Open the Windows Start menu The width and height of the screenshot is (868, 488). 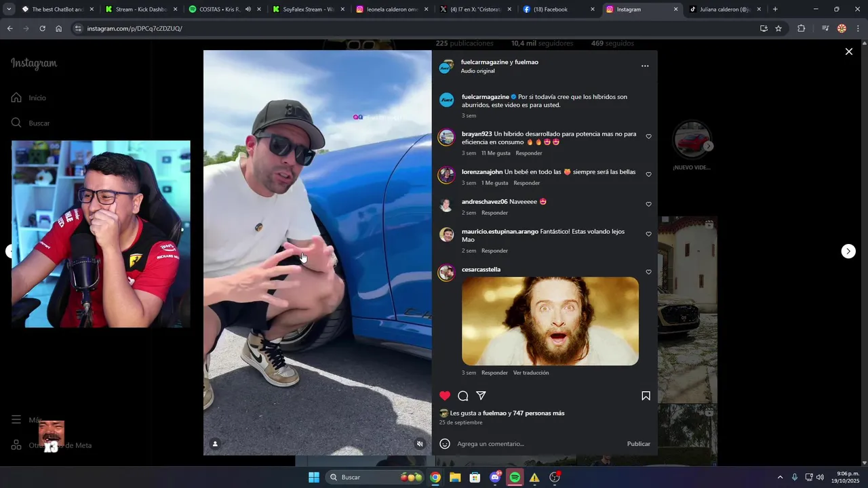314,477
